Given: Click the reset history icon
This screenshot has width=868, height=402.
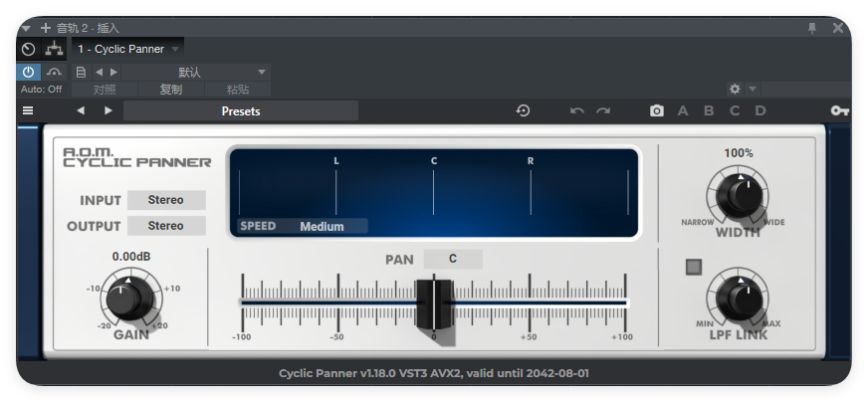Looking at the screenshot, I should (523, 110).
